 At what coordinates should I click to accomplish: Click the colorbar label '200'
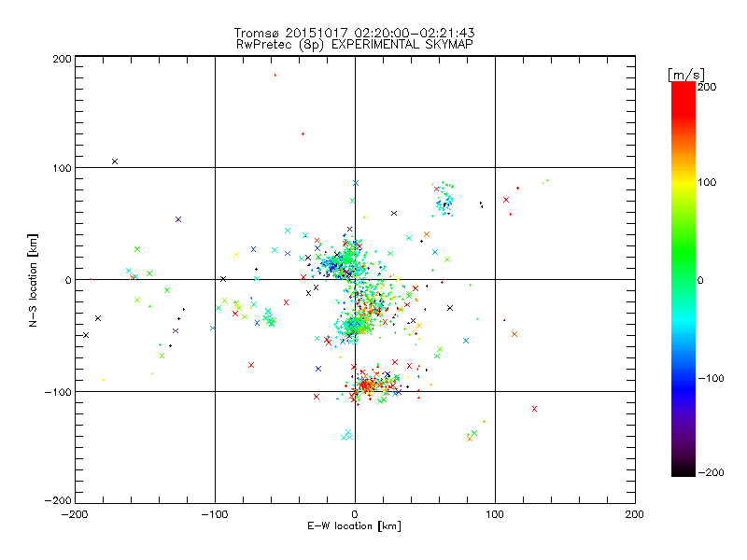pos(707,87)
